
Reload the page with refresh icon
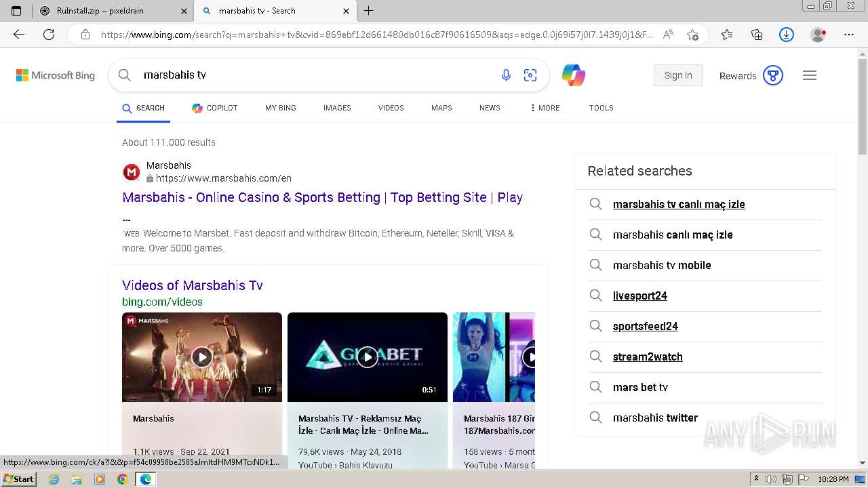tap(49, 35)
